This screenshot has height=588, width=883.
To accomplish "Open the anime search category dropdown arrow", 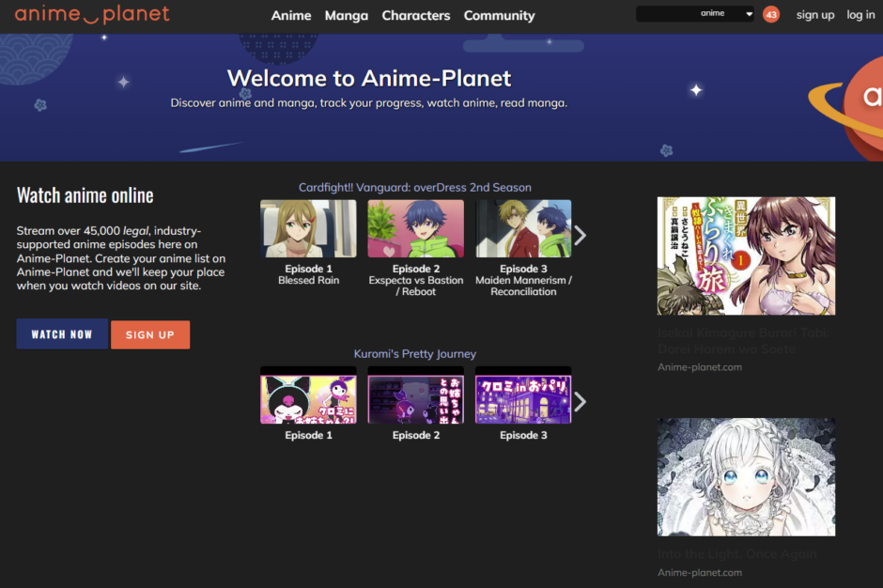I will (x=749, y=13).
